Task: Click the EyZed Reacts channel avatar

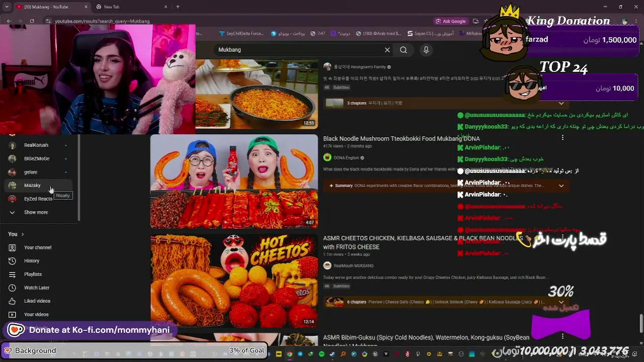Action: coord(13,199)
